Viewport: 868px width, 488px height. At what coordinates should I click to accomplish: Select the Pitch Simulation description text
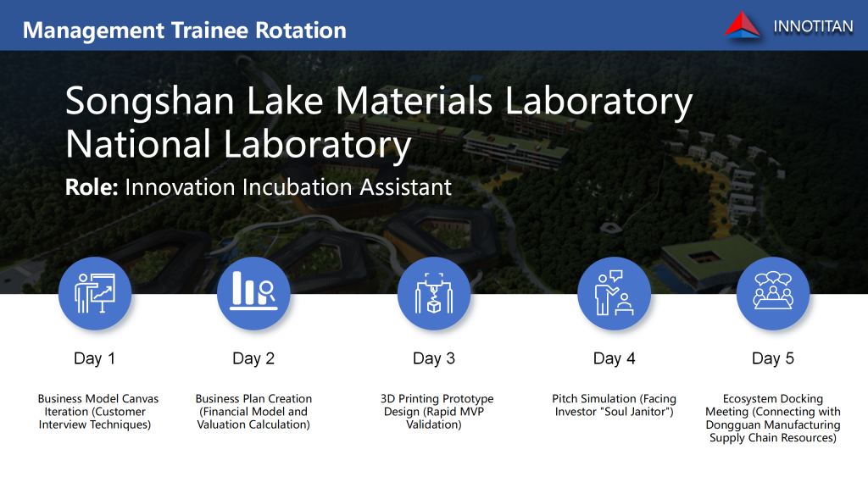614,405
